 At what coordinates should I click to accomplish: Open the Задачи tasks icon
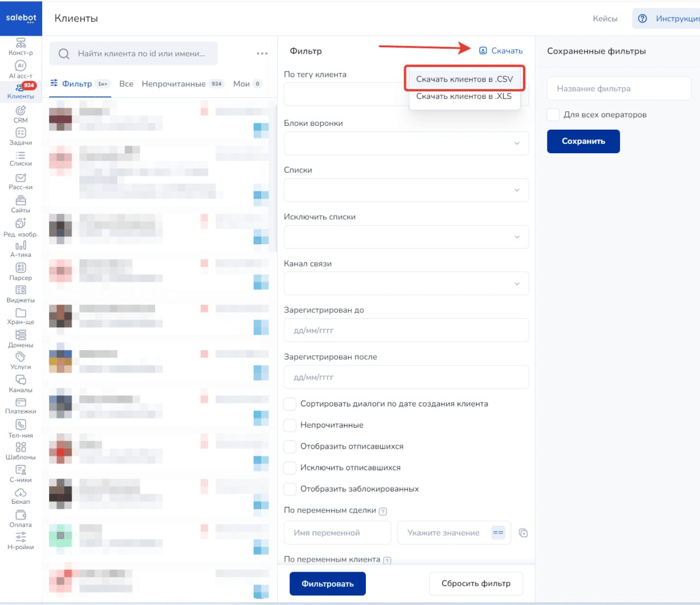coord(20,136)
